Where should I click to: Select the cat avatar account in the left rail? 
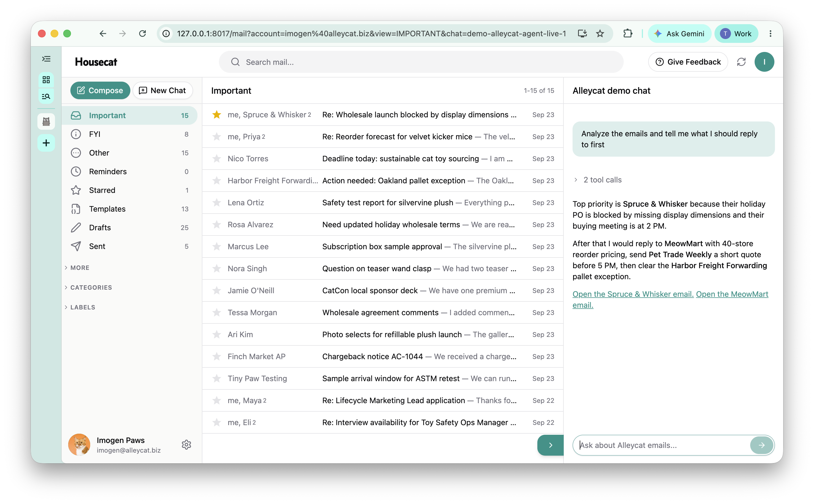click(x=46, y=121)
